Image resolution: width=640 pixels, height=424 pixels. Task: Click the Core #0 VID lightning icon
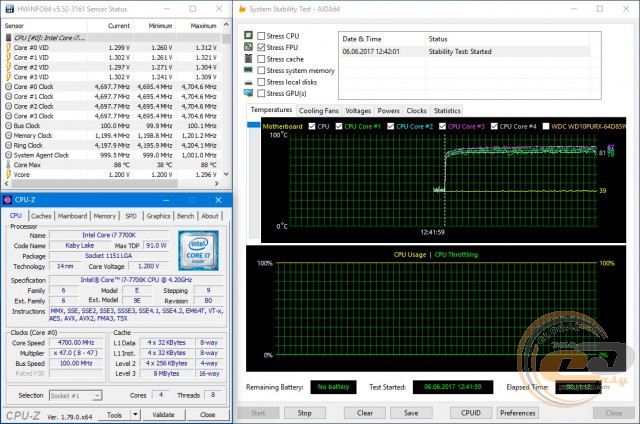coord(8,47)
